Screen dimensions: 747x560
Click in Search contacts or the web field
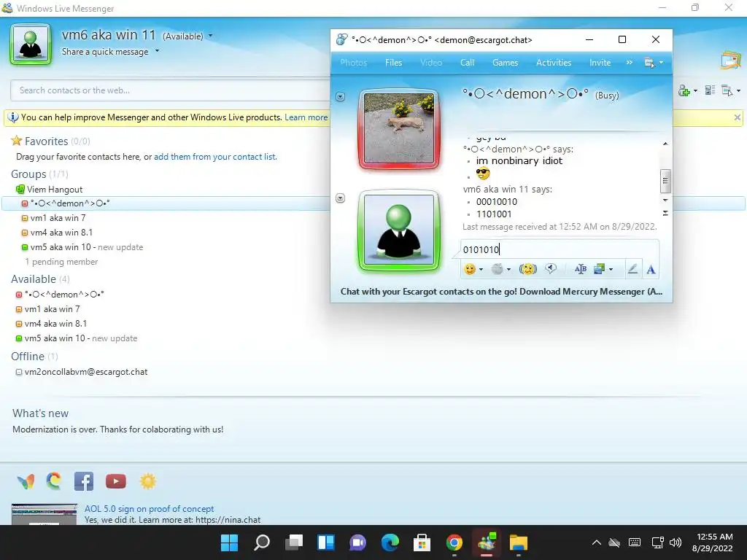click(x=171, y=90)
